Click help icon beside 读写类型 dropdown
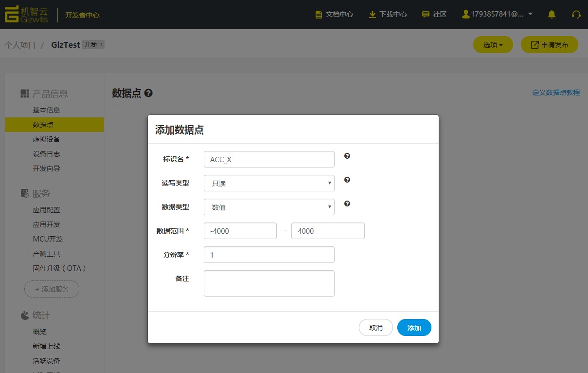The width and height of the screenshot is (588, 373). point(347,180)
